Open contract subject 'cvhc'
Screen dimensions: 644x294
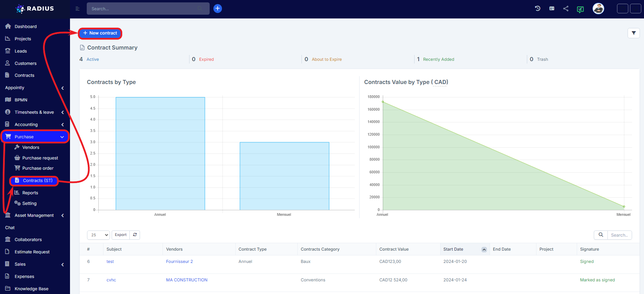click(111, 280)
